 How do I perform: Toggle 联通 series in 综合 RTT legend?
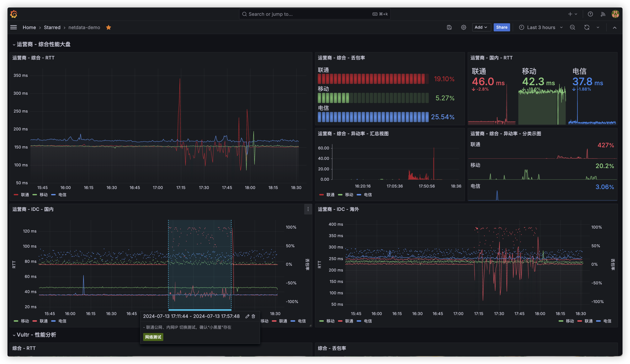25,195
